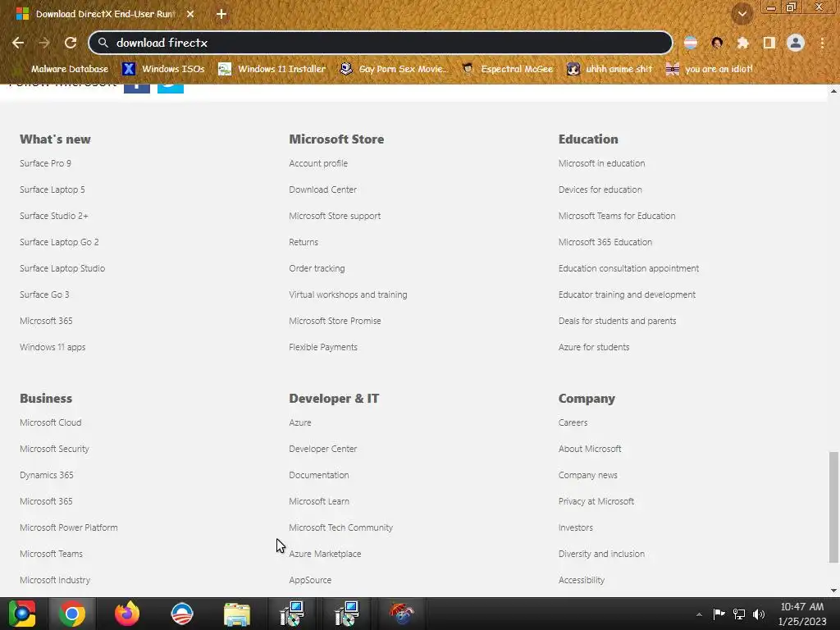Open the Windows ISOs bookmark

point(163,69)
